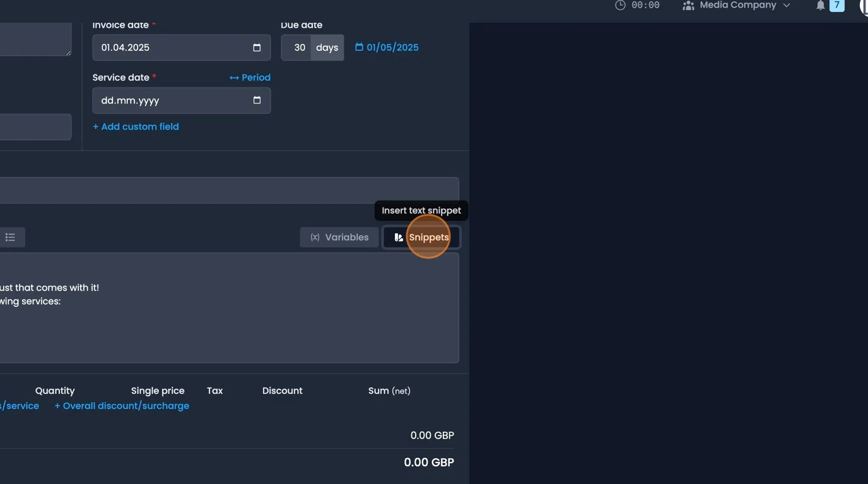Switch Service date to Period mode
868x484 pixels.
[x=250, y=77]
